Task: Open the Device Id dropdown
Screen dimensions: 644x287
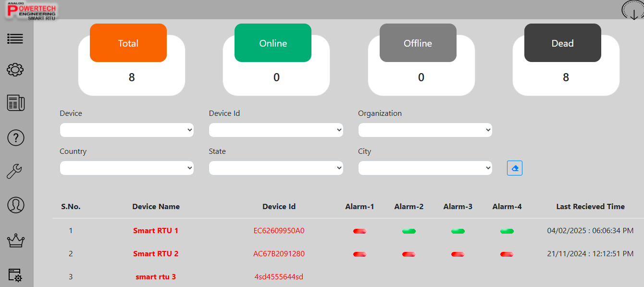Action: [x=276, y=130]
